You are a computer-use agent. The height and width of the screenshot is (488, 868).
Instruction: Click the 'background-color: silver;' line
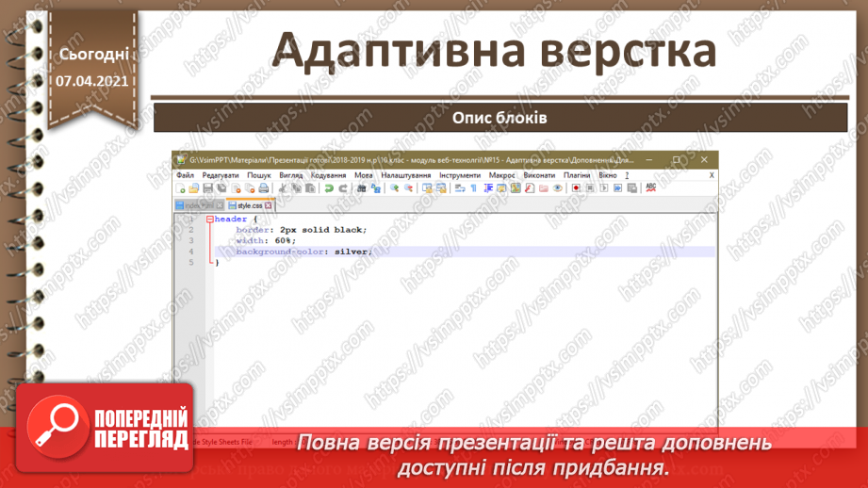303,252
